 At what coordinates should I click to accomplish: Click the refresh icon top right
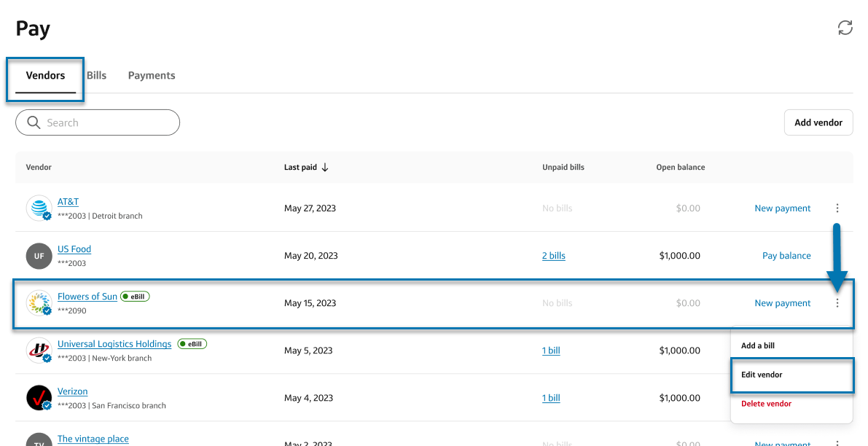pyautogui.click(x=845, y=28)
